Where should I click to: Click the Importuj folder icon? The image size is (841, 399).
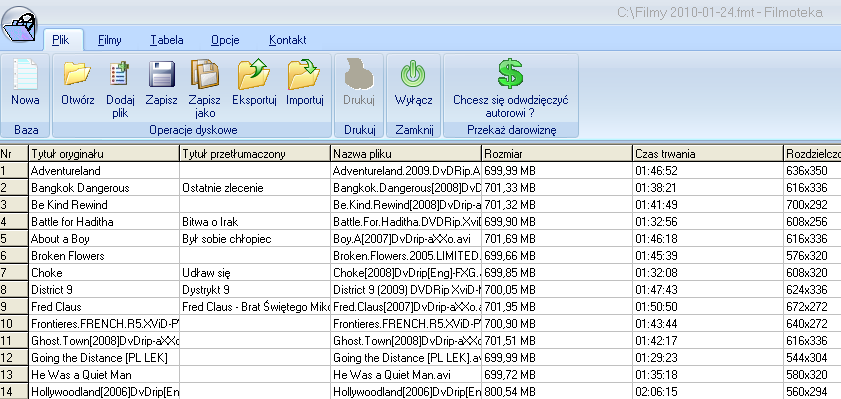[x=304, y=74]
